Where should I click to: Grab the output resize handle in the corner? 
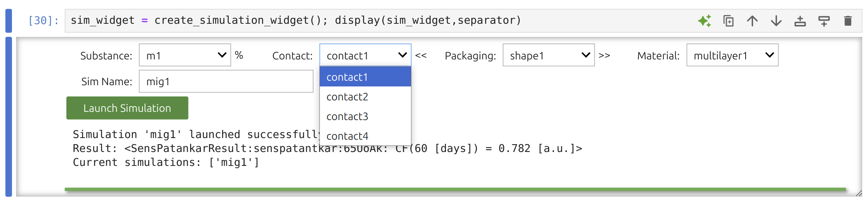pos(859,193)
